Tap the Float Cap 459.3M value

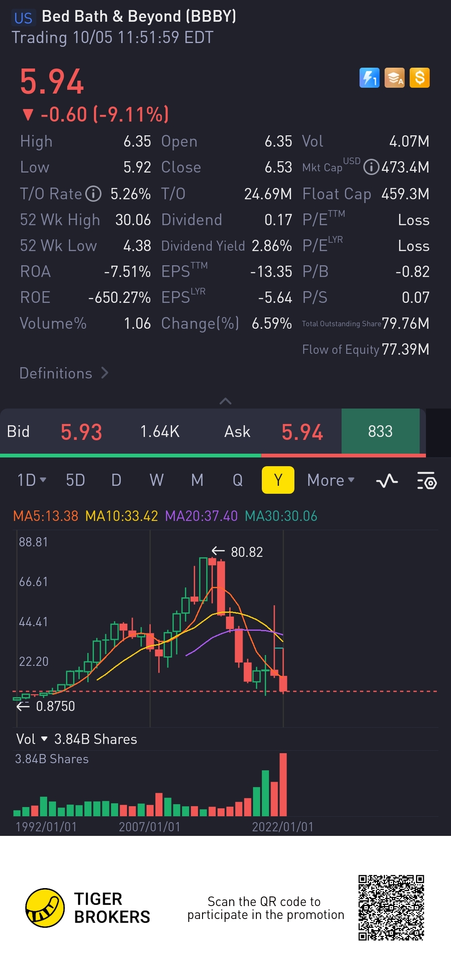point(405,194)
